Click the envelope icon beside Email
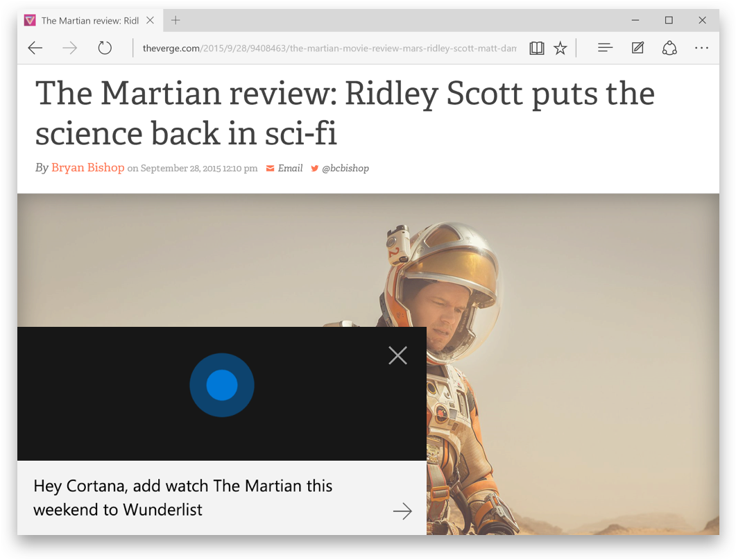The image size is (736, 560). click(270, 169)
